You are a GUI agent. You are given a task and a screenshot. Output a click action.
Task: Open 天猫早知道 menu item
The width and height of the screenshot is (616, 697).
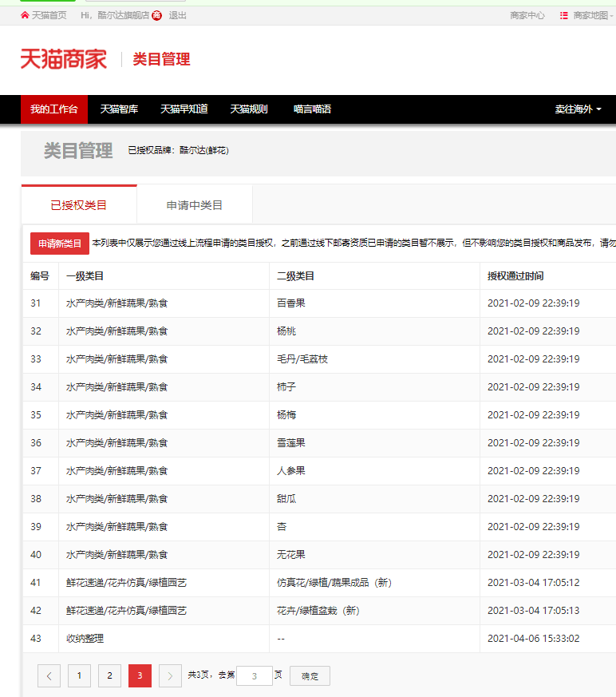click(x=184, y=109)
